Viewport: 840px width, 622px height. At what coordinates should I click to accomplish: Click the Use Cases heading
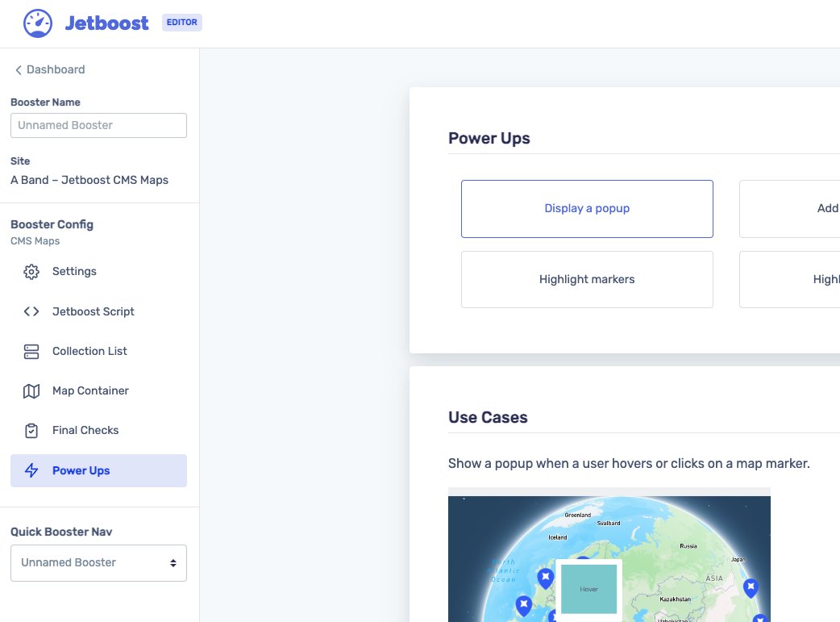tap(488, 417)
